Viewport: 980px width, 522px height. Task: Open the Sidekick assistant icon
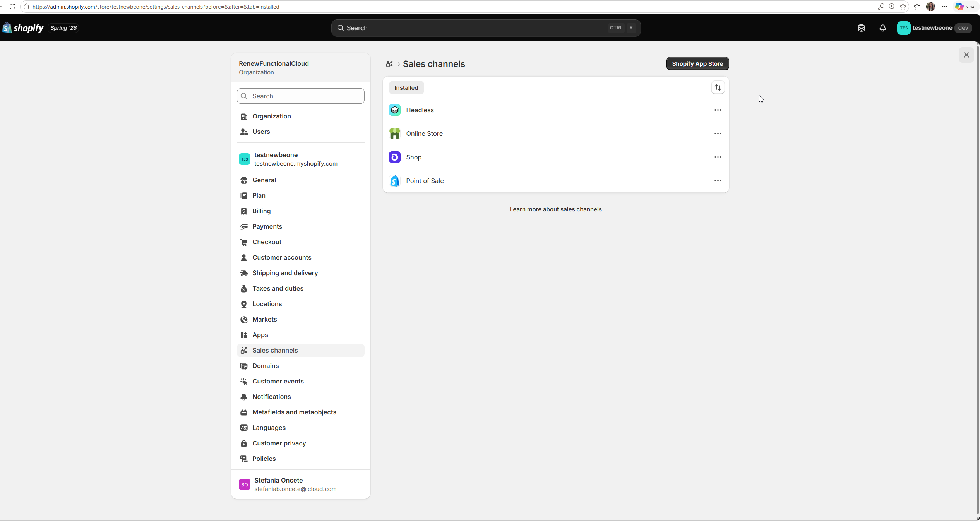861,28
